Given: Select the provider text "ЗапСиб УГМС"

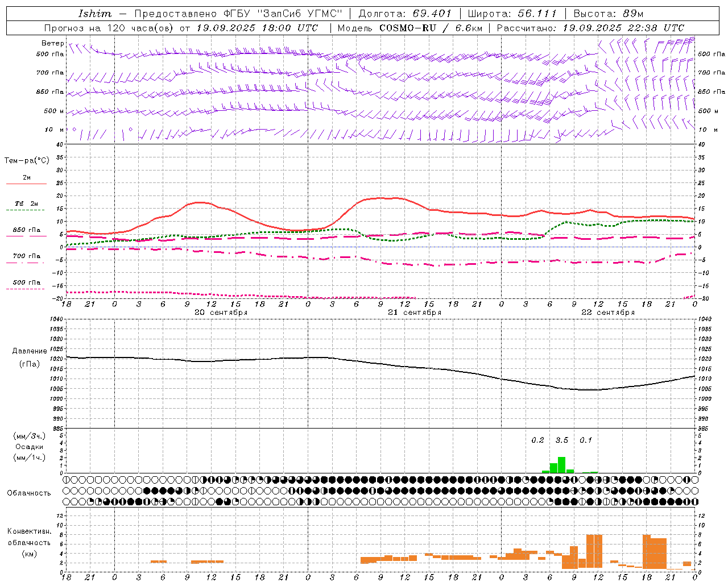Looking at the screenshot, I should (x=300, y=14).
